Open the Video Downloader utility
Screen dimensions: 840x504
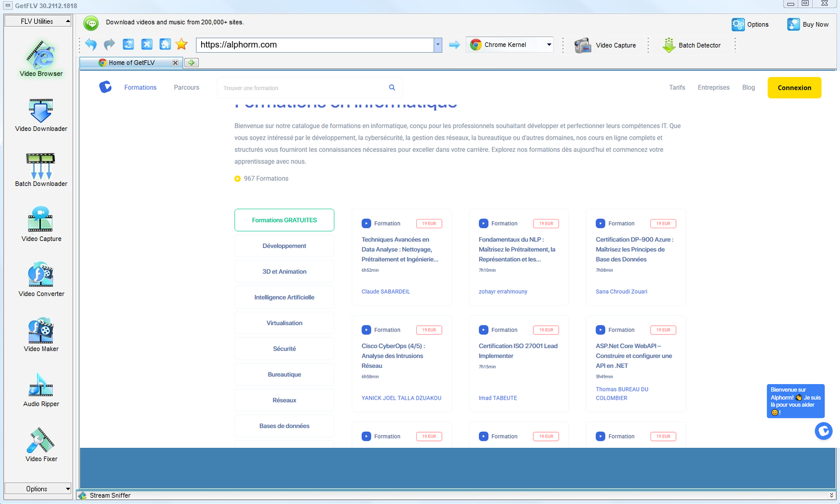(41, 115)
